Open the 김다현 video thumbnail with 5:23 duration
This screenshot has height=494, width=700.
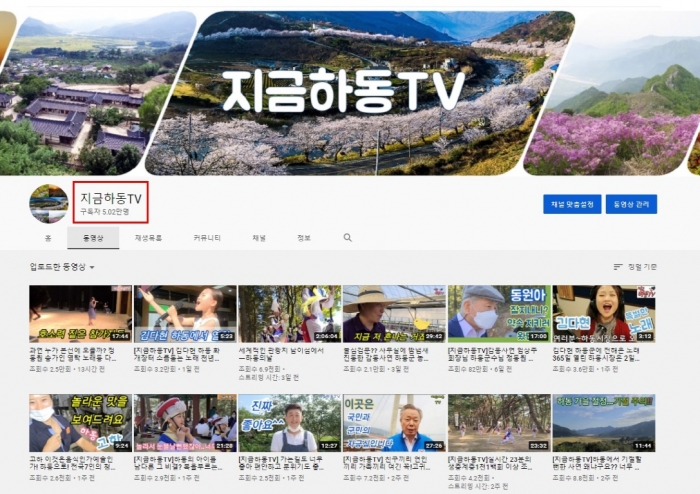[185, 314]
